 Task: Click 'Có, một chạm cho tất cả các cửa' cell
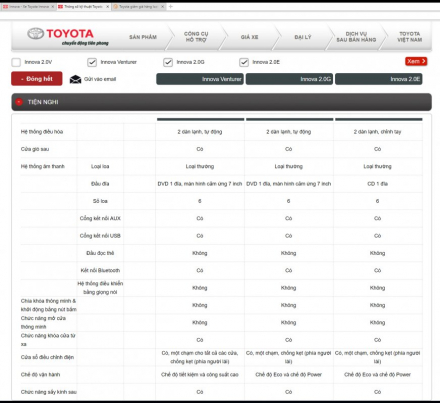(x=200, y=357)
